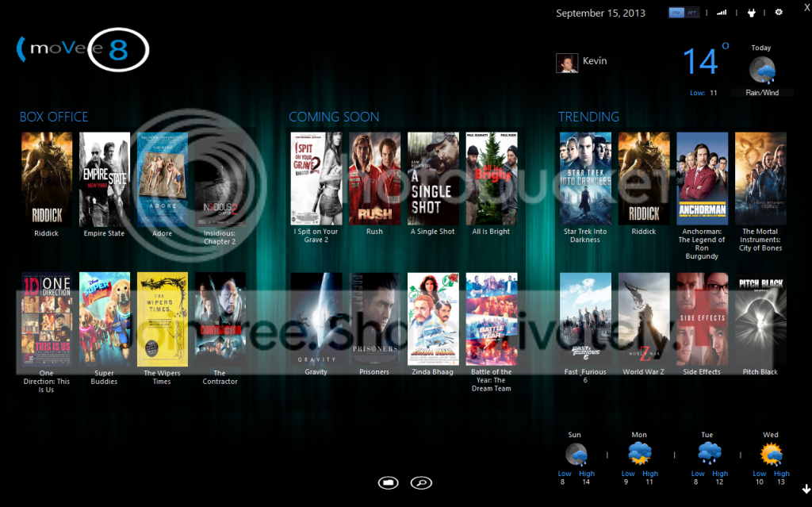The image size is (812, 507).
Task: Click the September 15, 2013 date
Action: click(601, 13)
